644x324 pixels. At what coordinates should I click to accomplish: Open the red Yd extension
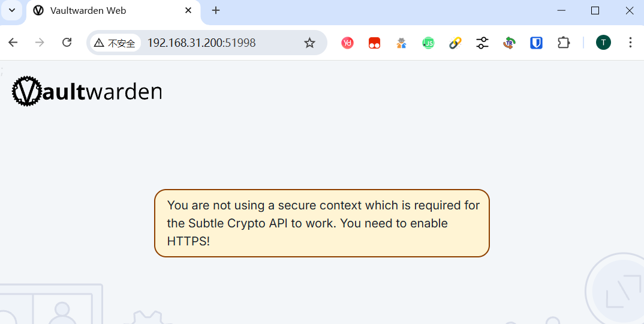point(347,43)
